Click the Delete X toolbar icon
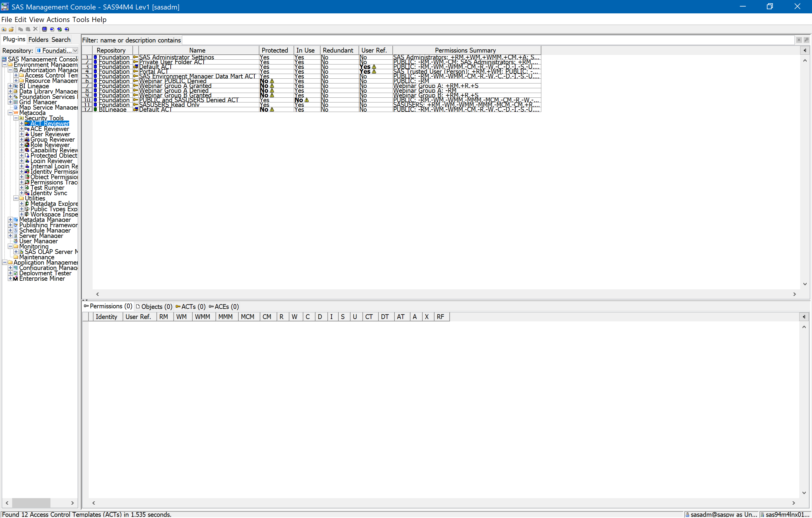This screenshot has width=812, height=518. [x=35, y=29]
